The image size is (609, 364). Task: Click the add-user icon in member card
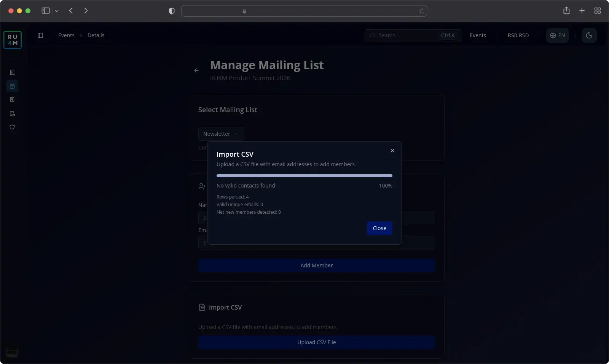pos(202,186)
